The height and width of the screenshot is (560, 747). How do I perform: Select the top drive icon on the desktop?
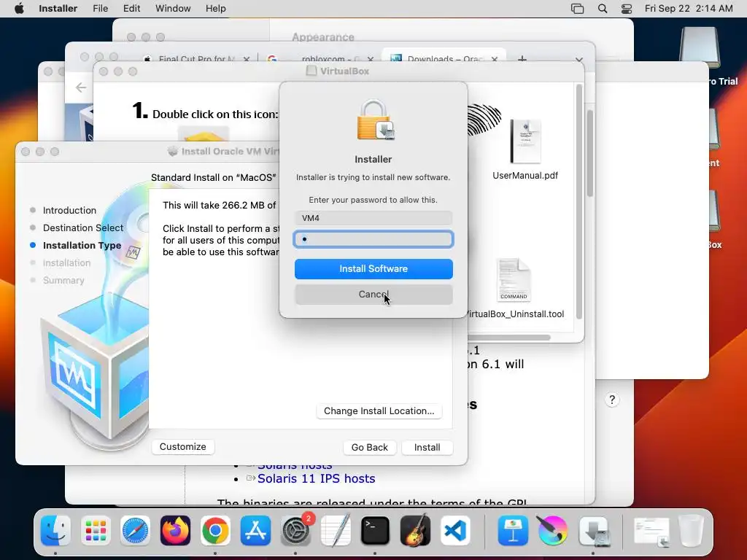pyautogui.click(x=700, y=47)
